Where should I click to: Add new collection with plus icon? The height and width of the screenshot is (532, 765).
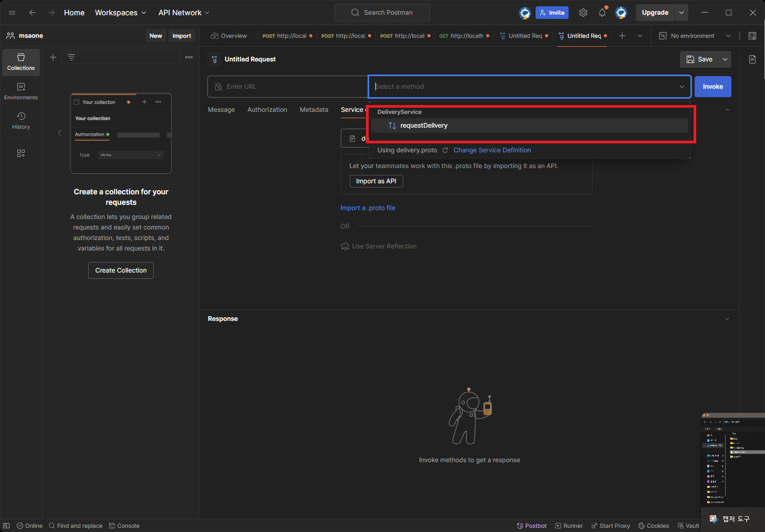click(x=53, y=57)
